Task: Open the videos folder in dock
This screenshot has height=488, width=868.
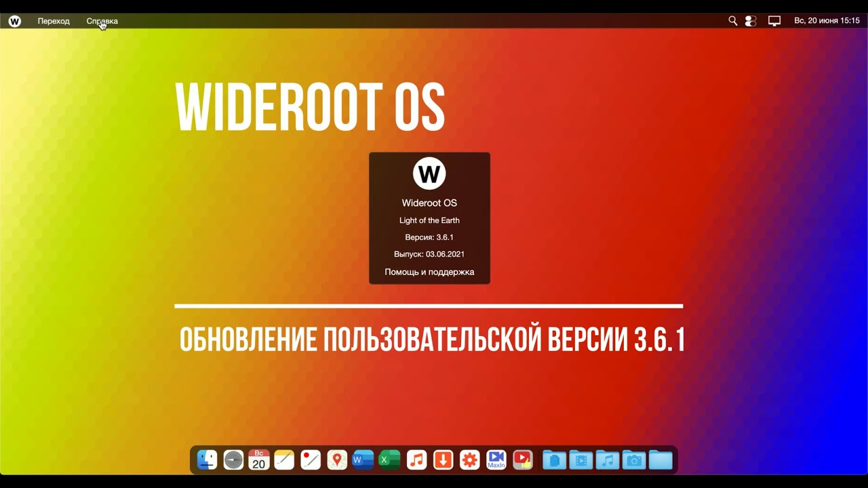Action: tap(581, 460)
